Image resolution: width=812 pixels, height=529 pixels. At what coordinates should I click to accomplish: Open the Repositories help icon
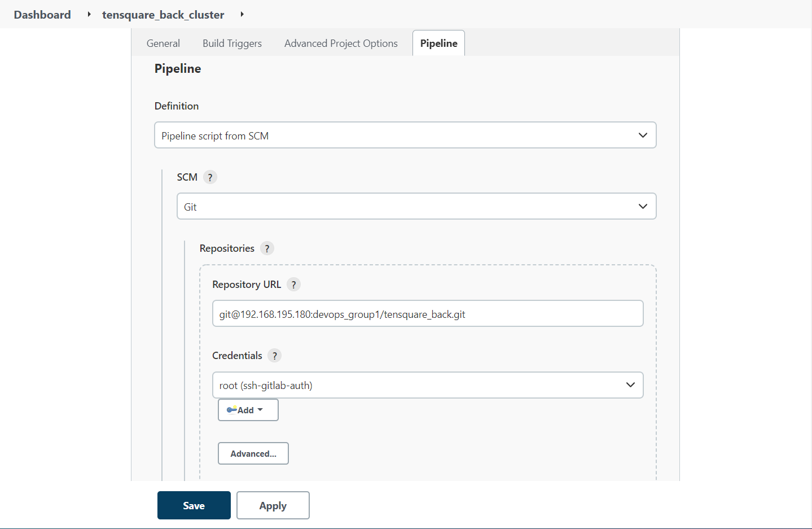[x=267, y=248]
